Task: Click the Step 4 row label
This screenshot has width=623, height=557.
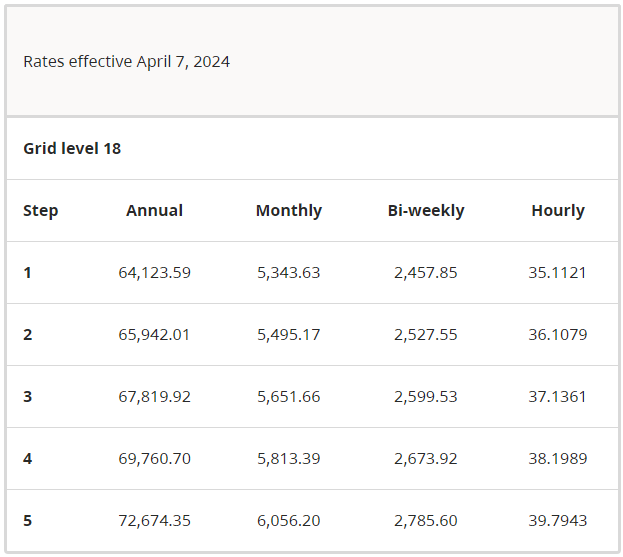Action: pyautogui.click(x=28, y=459)
